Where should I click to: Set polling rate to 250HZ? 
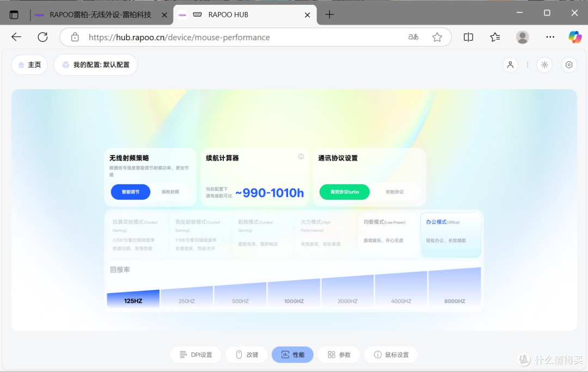click(187, 297)
